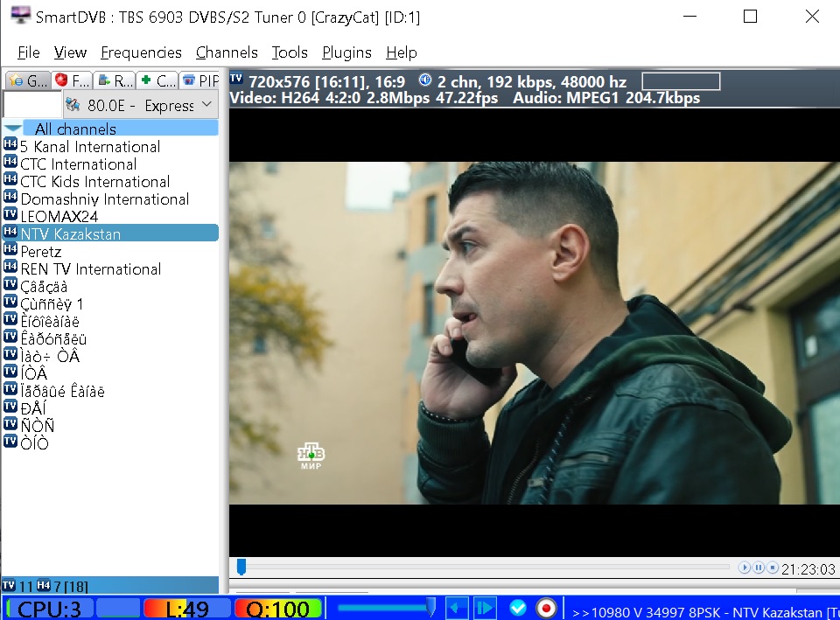This screenshot has width=840, height=620.
Task: Click the CPU:3 usage indicator
Action: (x=49, y=610)
